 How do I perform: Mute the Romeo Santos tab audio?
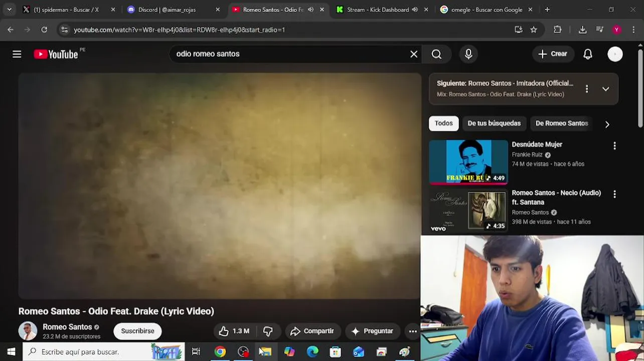(310, 10)
